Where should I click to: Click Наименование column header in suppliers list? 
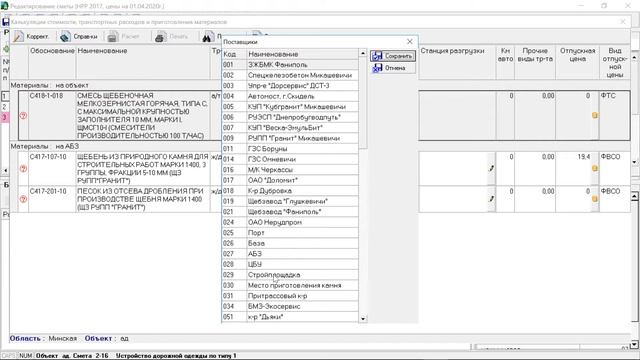(x=302, y=54)
